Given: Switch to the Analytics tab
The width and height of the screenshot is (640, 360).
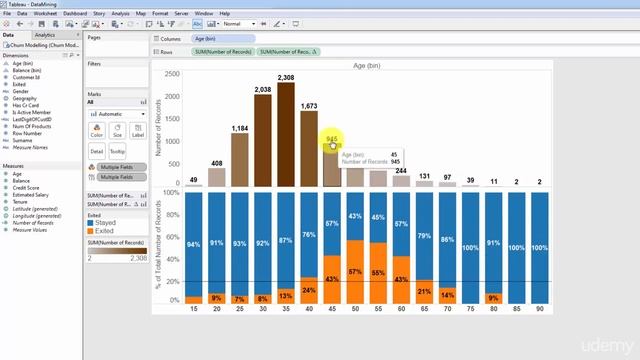Looking at the screenshot, I should click(x=45, y=35).
